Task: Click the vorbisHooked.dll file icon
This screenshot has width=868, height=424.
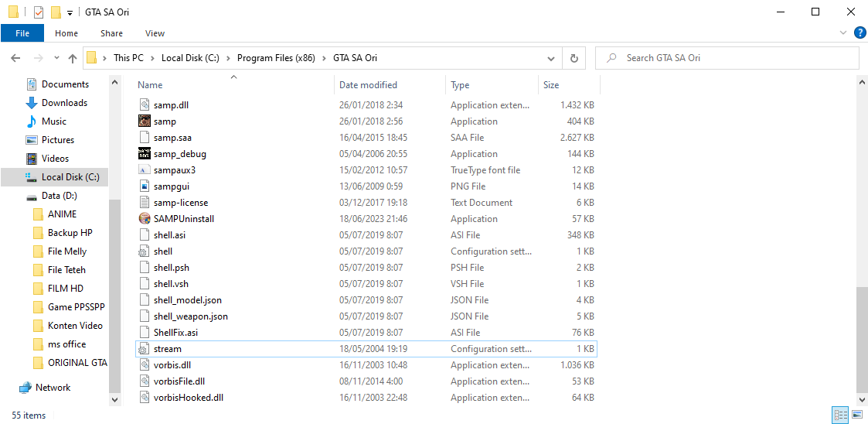Action: [x=144, y=398]
